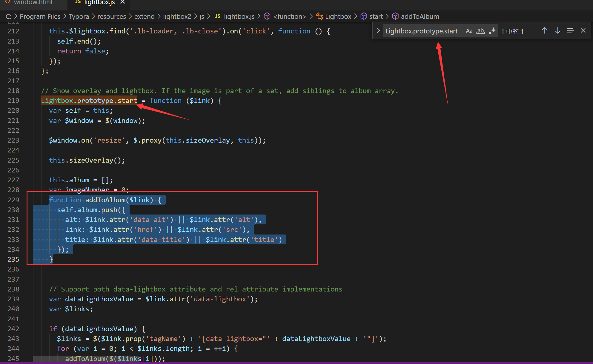Expand the replace field chevron
The width and height of the screenshot is (593, 364).
pos(378,31)
